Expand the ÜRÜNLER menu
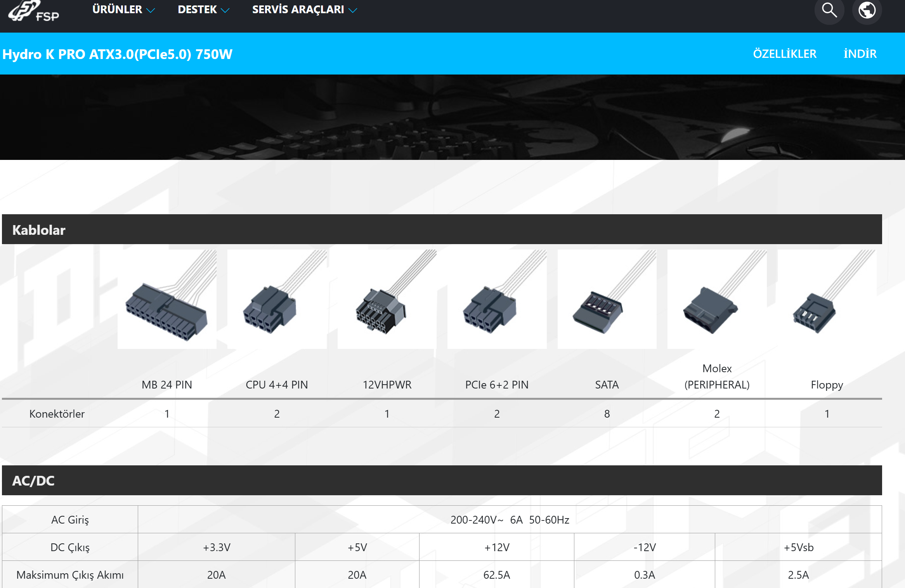Viewport: 905px width, 588px height. point(123,10)
